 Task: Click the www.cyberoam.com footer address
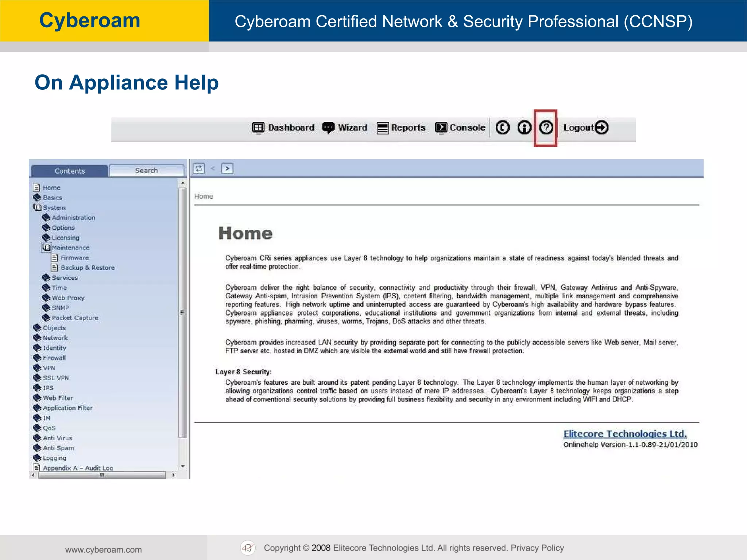104,550
